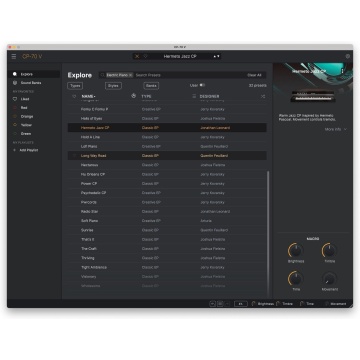
Task: Click the preset browser toggle icon in top bar
Action: pos(137,56)
